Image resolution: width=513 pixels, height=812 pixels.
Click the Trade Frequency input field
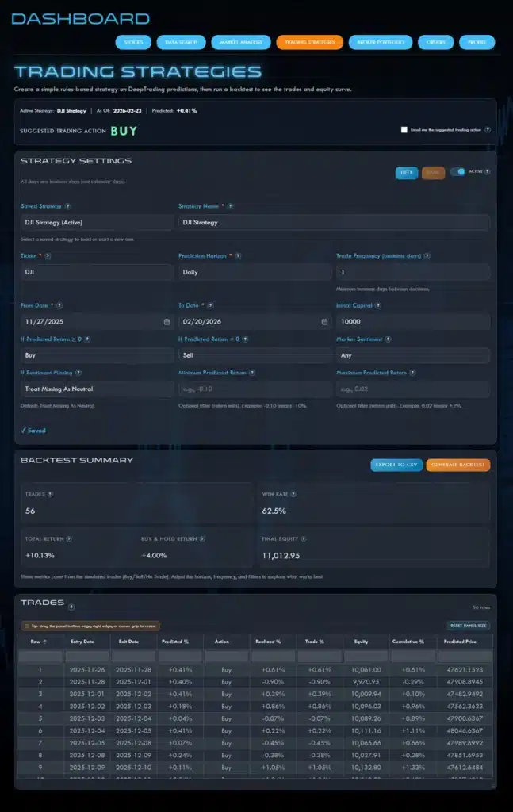412,273
